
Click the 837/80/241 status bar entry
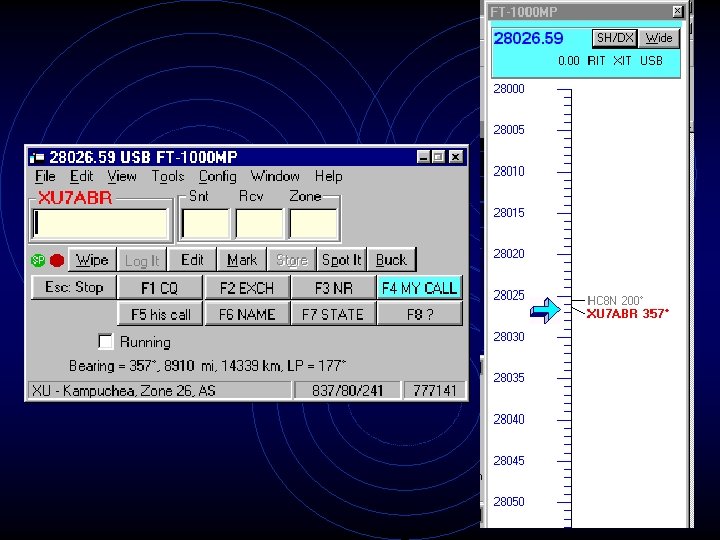(347, 390)
